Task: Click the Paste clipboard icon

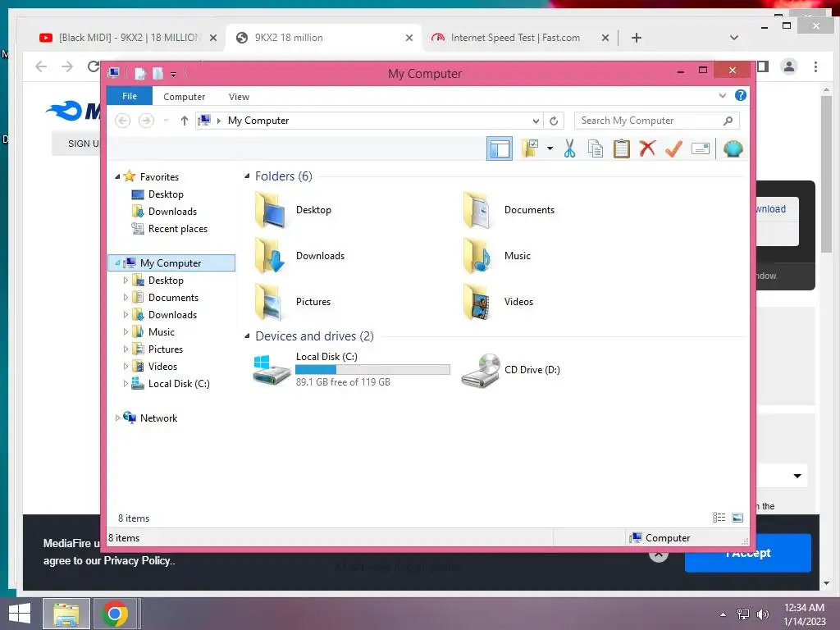Action: click(622, 148)
